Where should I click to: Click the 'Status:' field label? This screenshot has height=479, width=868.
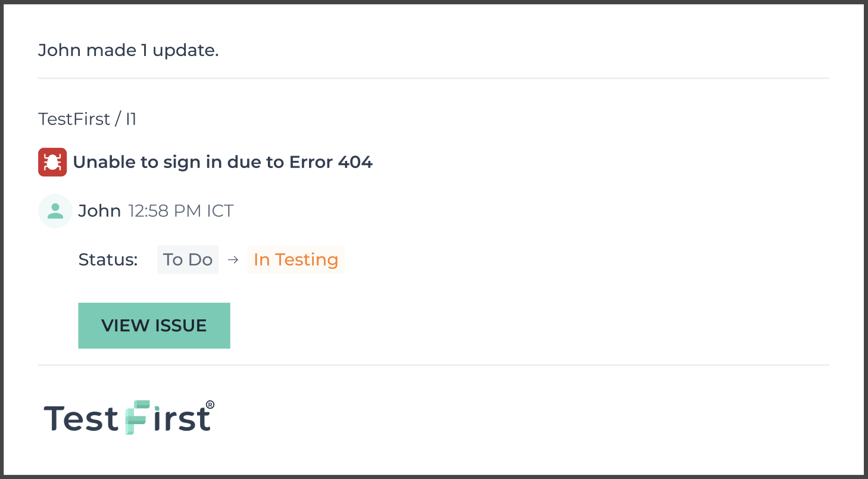point(108,260)
